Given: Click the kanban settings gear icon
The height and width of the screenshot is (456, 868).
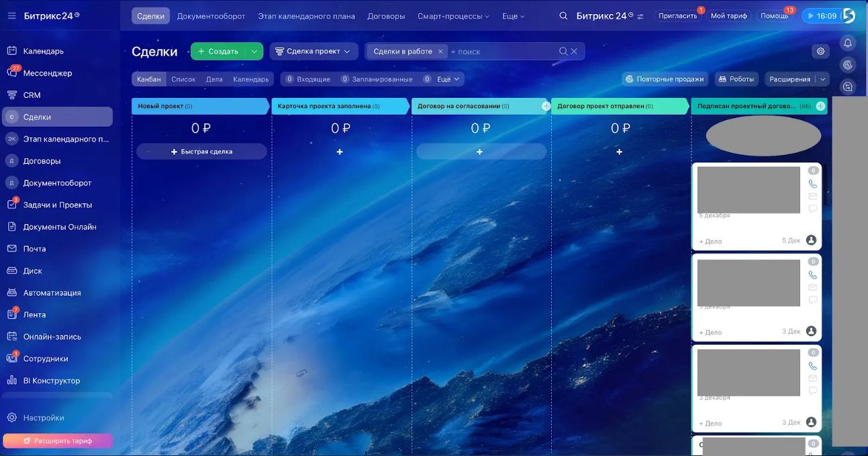Looking at the screenshot, I should (820, 52).
